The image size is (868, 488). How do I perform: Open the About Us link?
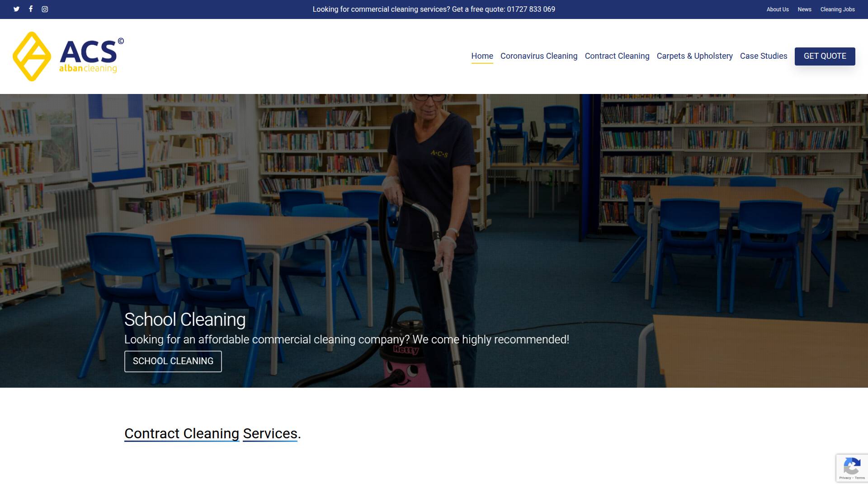(777, 9)
